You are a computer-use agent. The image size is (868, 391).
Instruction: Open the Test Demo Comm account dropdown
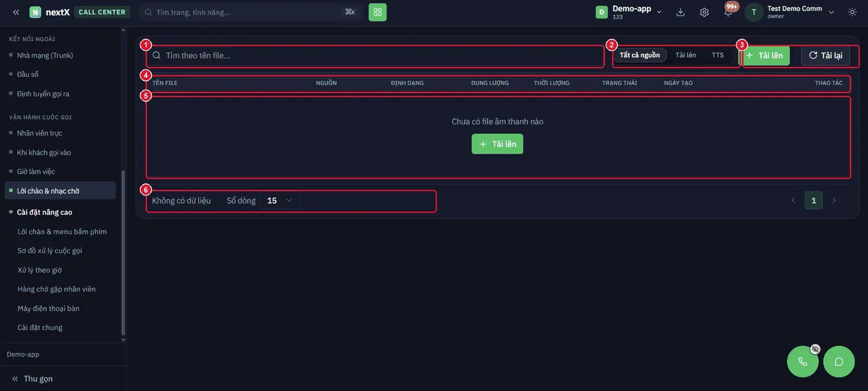point(790,12)
